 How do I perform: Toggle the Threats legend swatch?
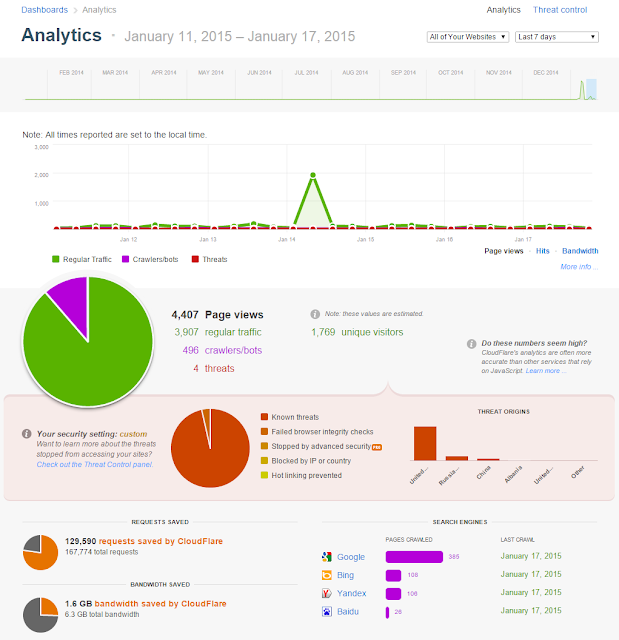[x=195, y=259]
